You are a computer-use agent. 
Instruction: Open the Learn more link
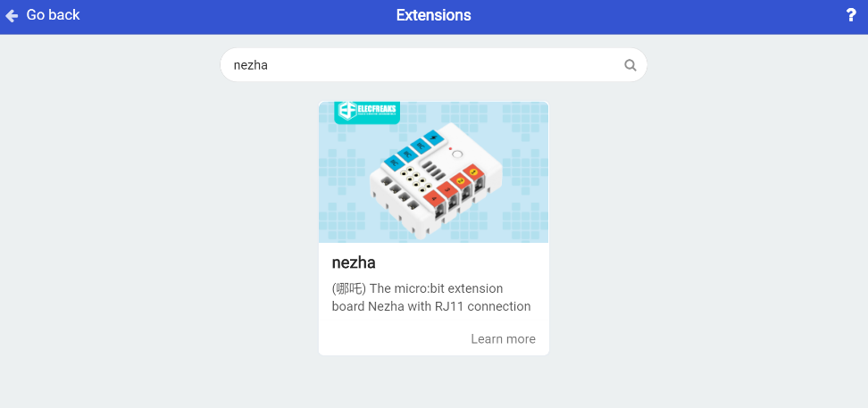pyautogui.click(x=503, y=338)
